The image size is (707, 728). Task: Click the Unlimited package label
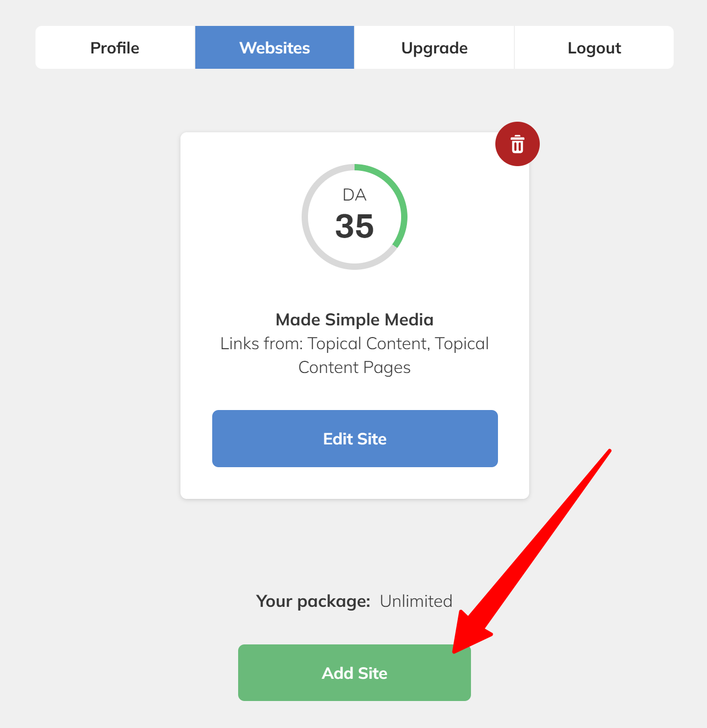click(416, 600)
